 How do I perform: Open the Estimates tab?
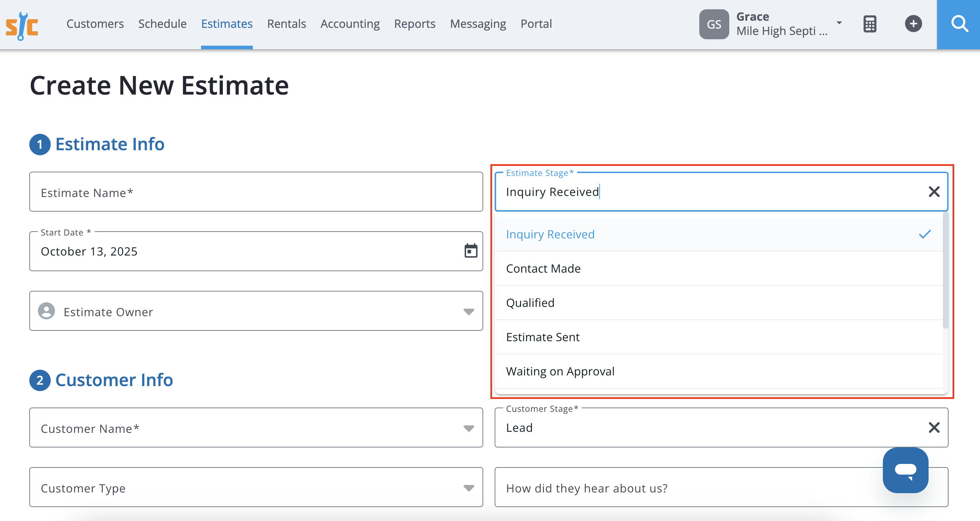click(227, 24)
